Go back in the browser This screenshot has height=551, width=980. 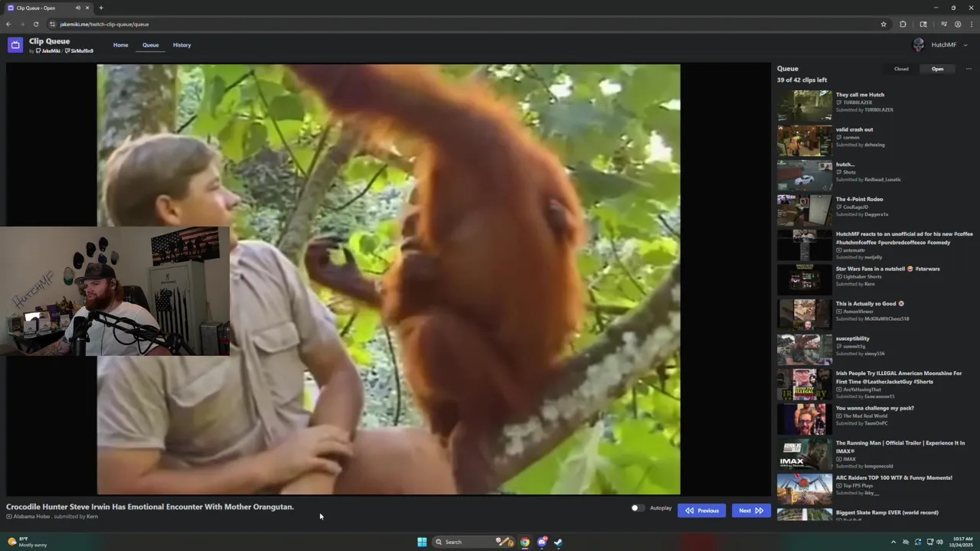tap(8, 24)
